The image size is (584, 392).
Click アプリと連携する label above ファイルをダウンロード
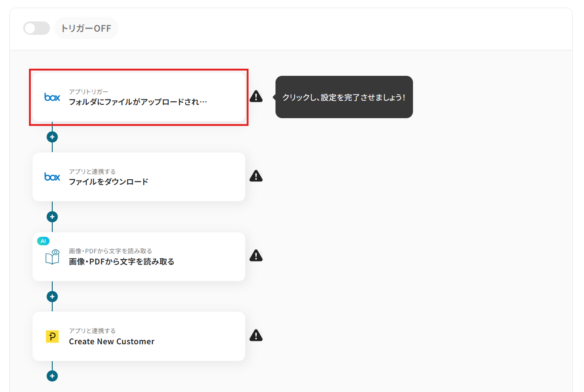click(92, 171)
